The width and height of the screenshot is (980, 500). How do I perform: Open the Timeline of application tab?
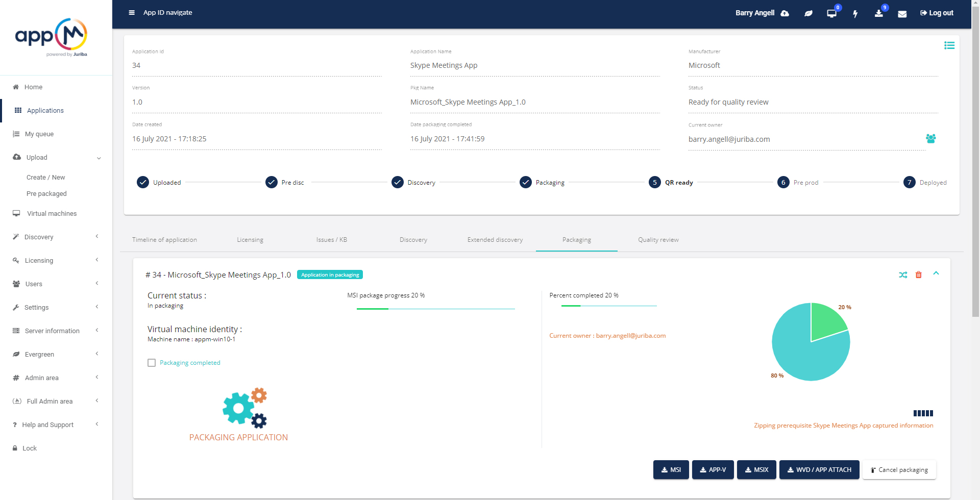point(164,240)
